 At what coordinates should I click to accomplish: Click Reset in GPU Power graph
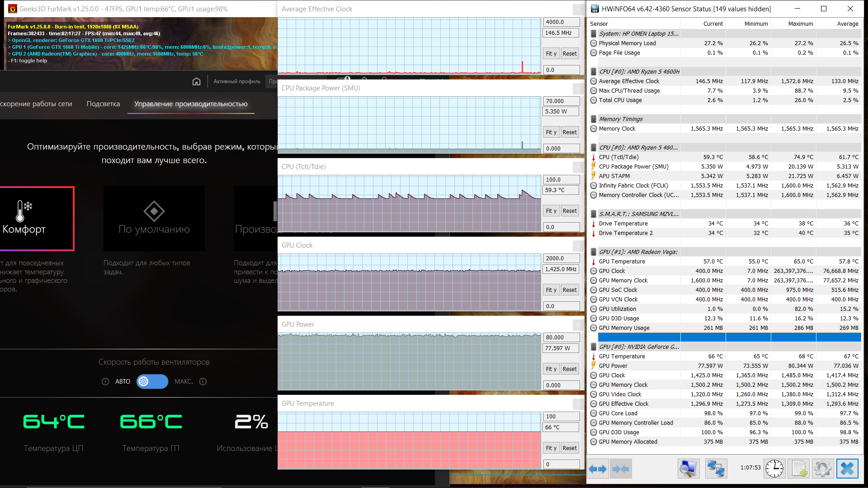(570, 369)
